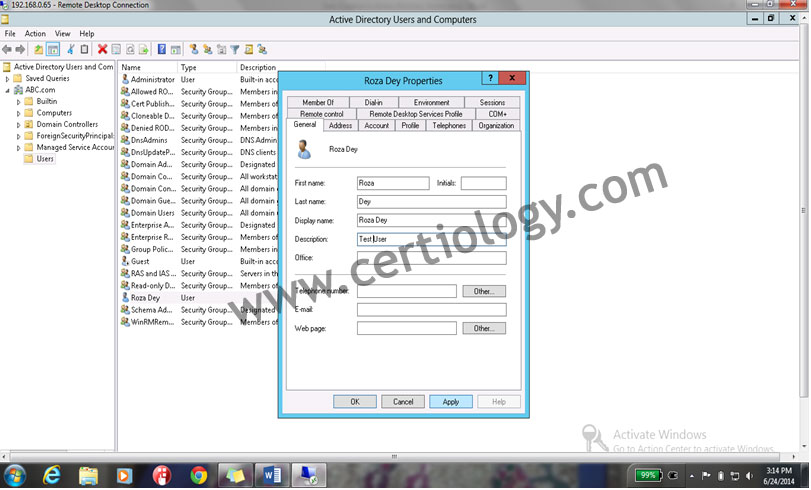The image size is (811, 490).
Task: Open the filter options funnel icon
Action: (235, 50)
